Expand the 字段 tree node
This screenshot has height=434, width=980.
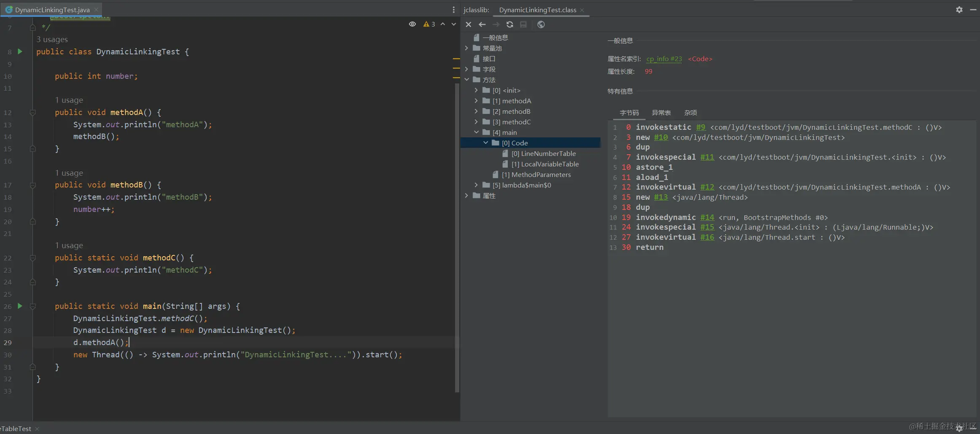pyautogui.click(x=466, y=69)
